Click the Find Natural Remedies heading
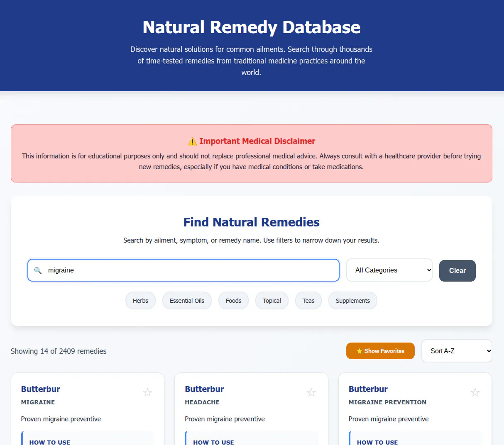 pyautogui.click(x=252, y=222)
